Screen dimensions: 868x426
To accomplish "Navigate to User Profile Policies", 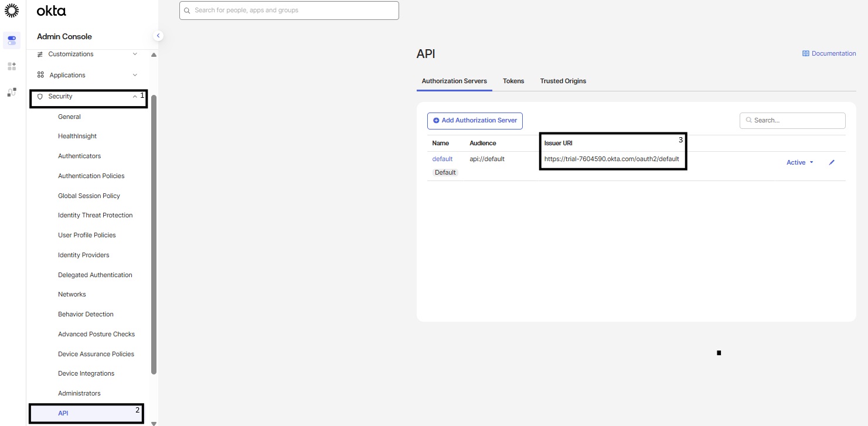I will pos(87,235).
